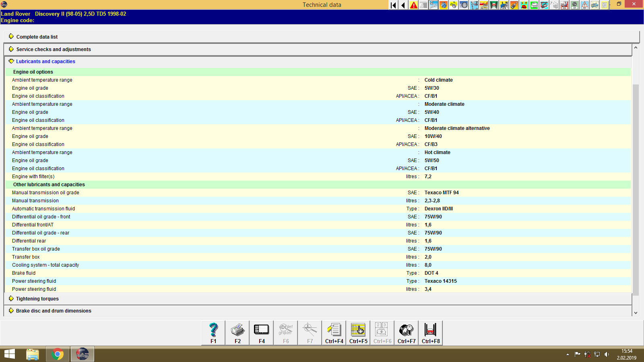Open the Windows Start menu
The height and width of the screenshot is (362, 644).
coord(9,354)
